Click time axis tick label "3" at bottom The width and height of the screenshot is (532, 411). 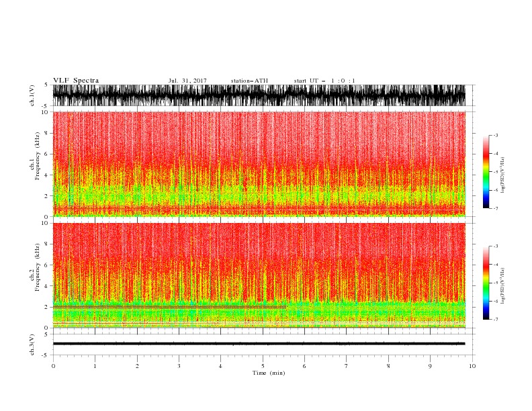pos(179,366)
